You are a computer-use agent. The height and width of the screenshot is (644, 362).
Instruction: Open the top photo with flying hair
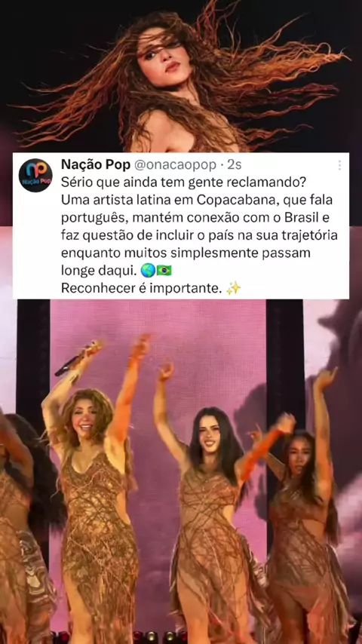(181, 76)
